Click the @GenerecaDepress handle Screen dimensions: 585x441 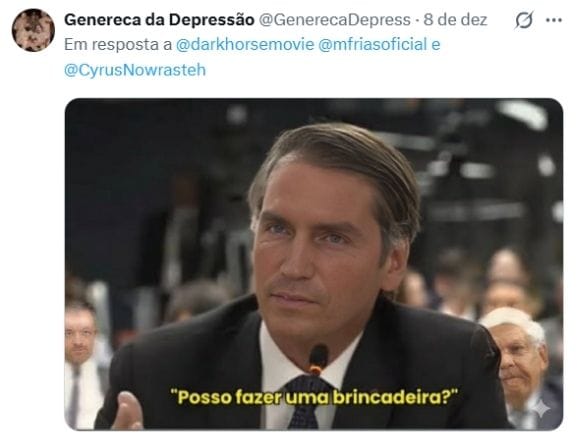coord(335,20)
